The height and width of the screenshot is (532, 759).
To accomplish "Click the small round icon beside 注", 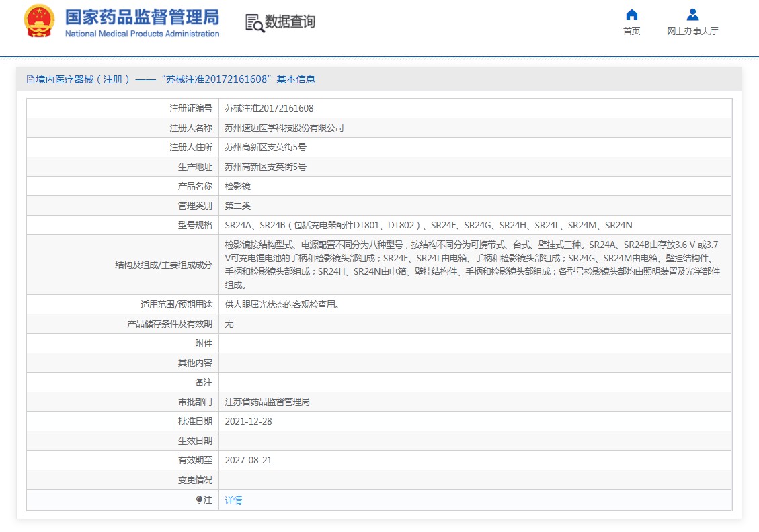I will click(x=199, y=500).
